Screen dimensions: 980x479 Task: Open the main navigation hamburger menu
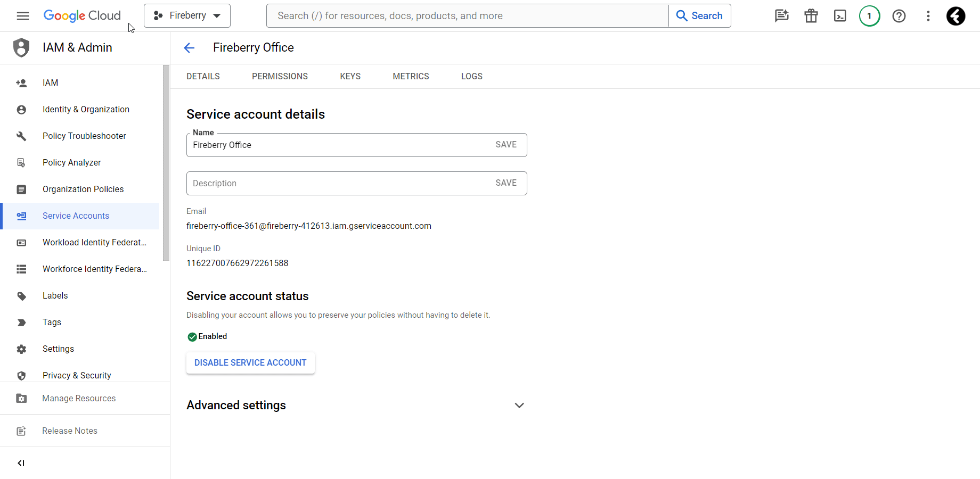pos(23,16)
